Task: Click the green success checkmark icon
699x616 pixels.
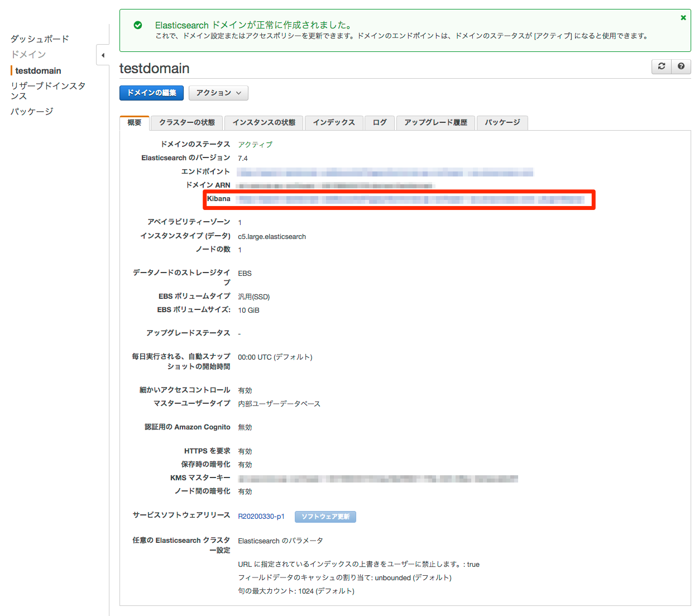Action: 138,25
